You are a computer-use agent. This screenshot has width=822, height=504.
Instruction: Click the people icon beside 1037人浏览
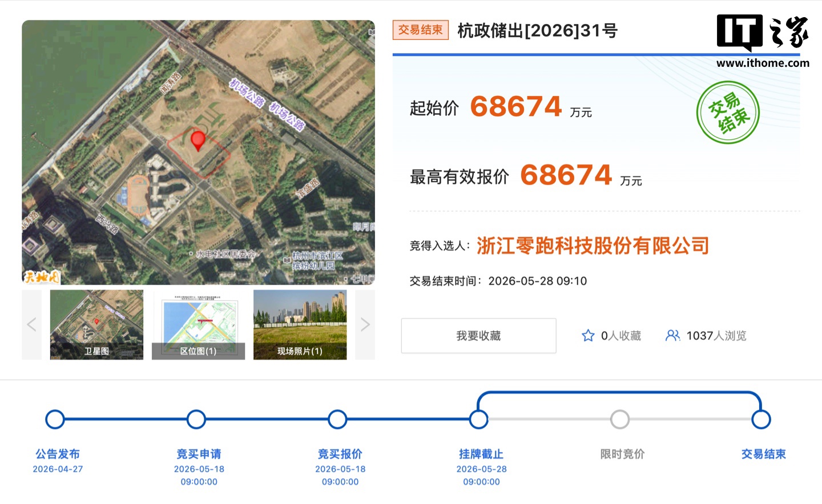tap(673, 336)
